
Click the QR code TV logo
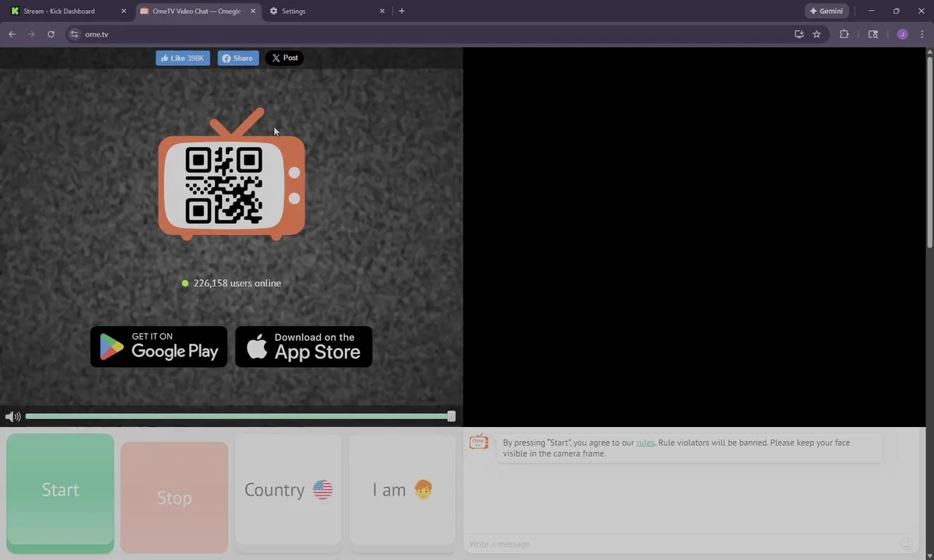(231, 175)
